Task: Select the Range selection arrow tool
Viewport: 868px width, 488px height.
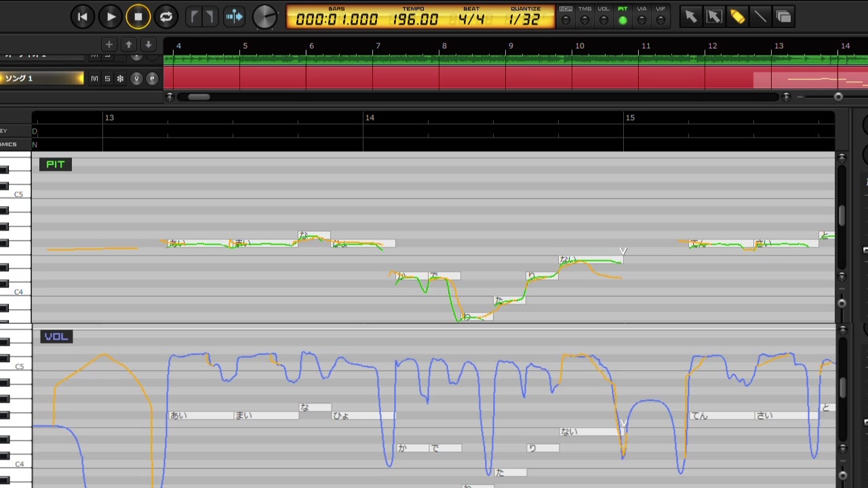Action: (713, 16)
